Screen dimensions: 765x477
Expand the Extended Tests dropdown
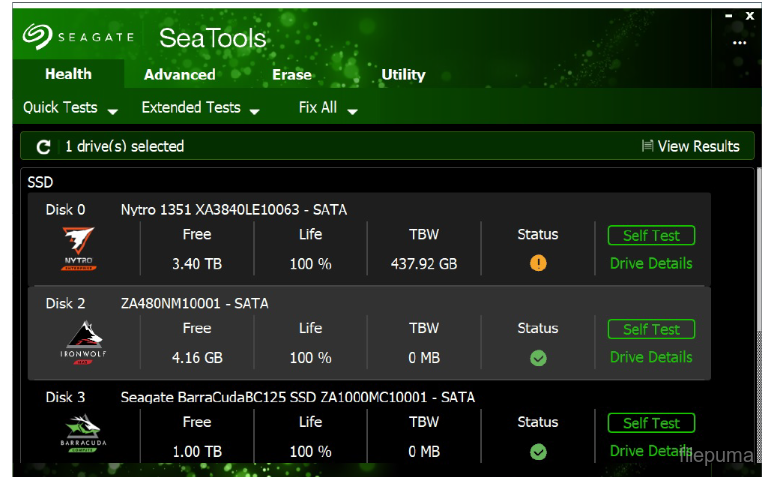coord(200,108)
